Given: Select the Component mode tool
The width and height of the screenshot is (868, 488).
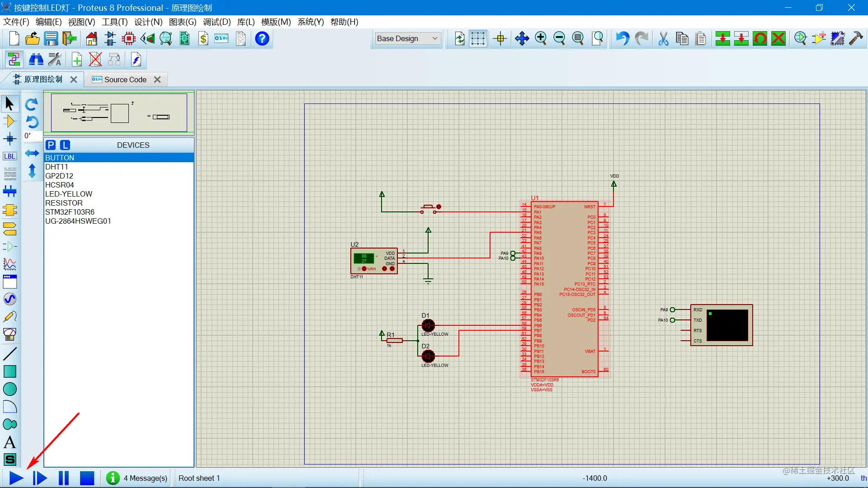Looking at the screenshot, I should [9, 121].
